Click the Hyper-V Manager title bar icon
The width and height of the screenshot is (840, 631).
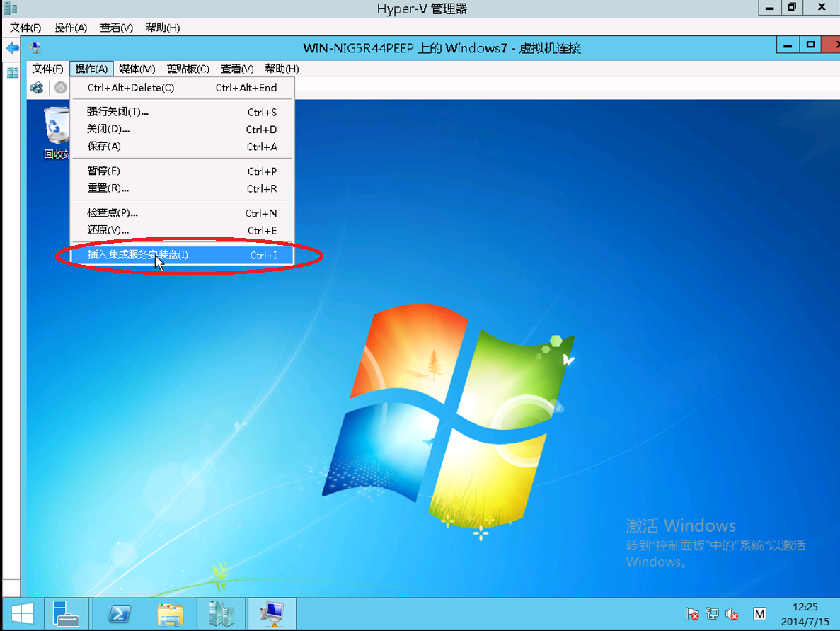10,8
